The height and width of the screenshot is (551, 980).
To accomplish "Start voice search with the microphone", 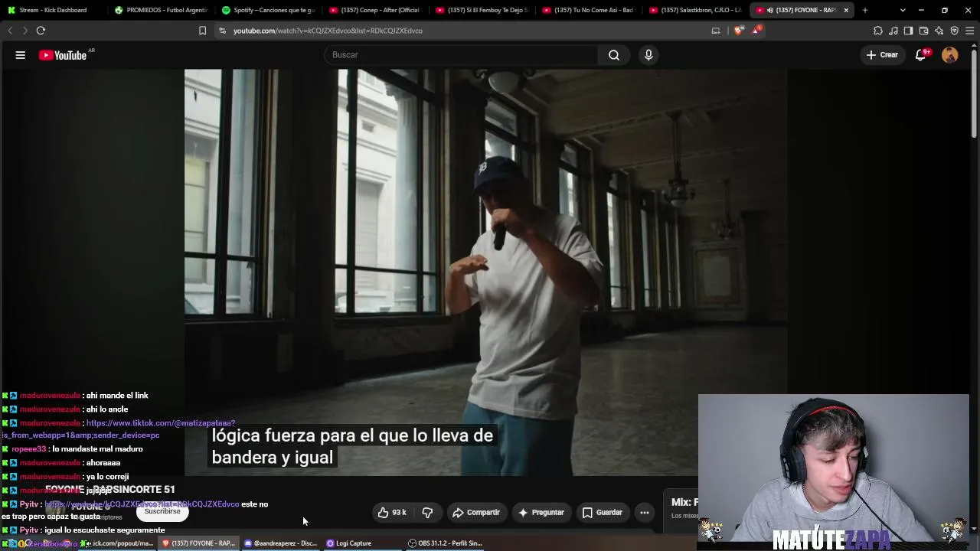I will (648, 55).
